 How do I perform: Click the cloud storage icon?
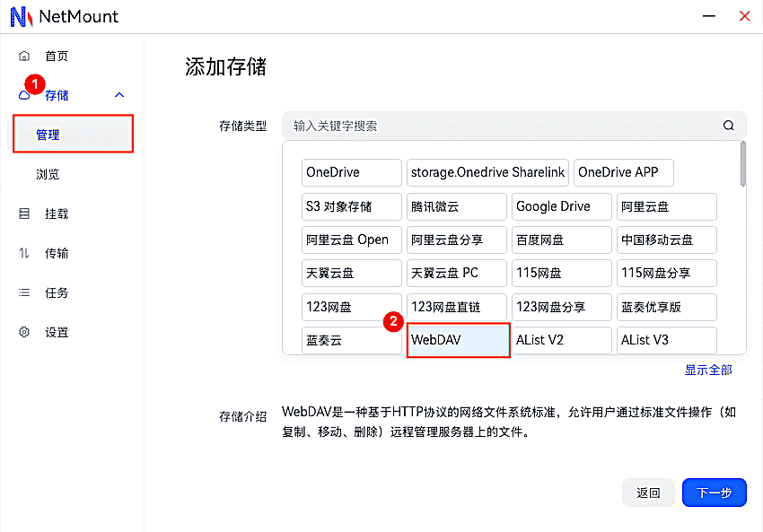[x=24, y=95]
